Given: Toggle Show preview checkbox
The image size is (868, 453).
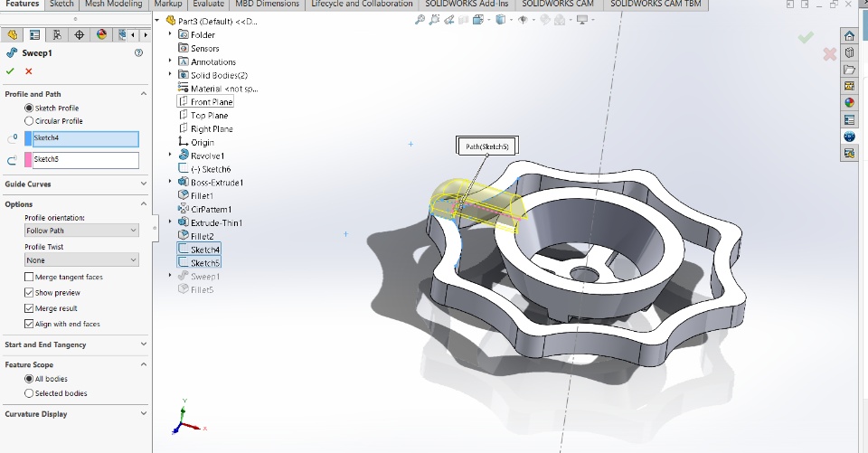Looking at the screenshot, I should pyautogui.click(x=29, y=292).
